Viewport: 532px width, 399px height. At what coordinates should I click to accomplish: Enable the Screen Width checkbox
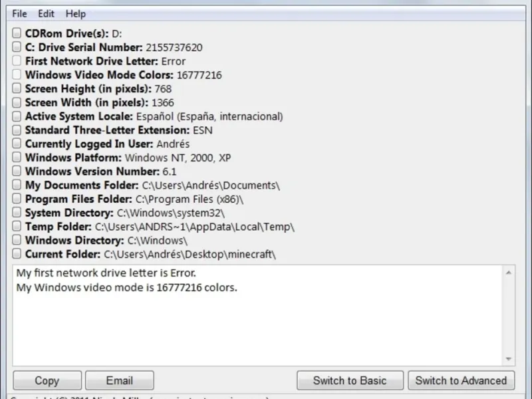(17, 102)
